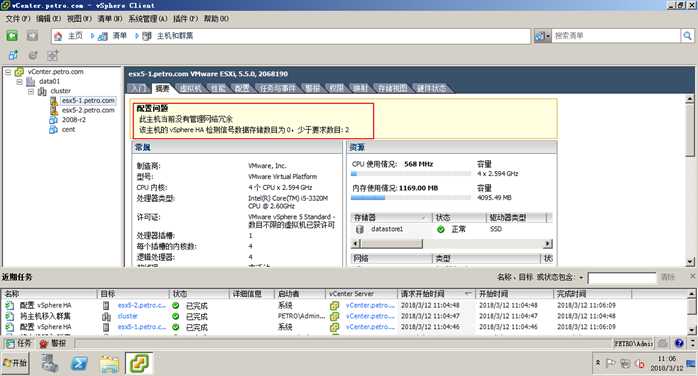Click the greyed 清除 clear button
This screenshot has height=376, width=698.
[x=668, y=277]
